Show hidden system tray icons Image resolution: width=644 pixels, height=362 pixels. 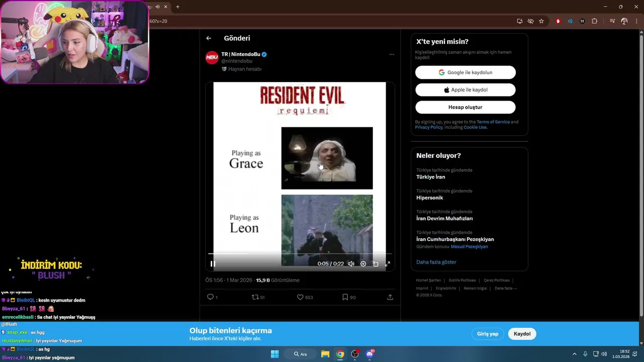coord(574,354)
